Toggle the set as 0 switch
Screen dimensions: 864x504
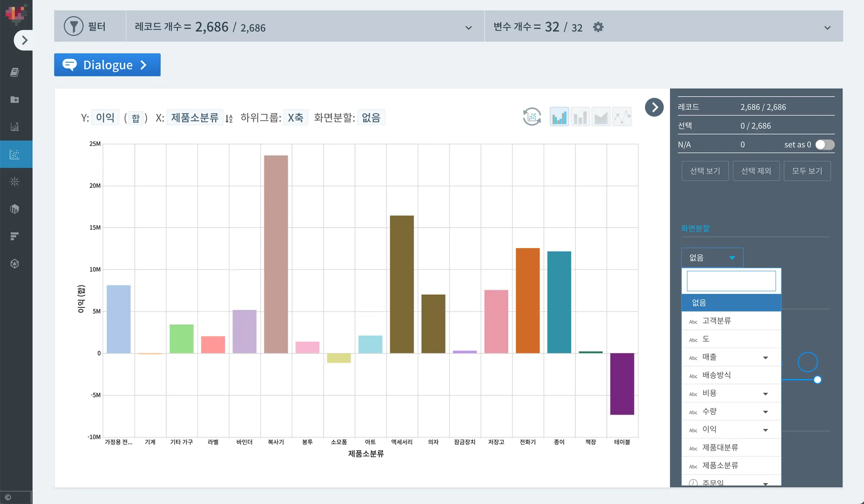824,145
